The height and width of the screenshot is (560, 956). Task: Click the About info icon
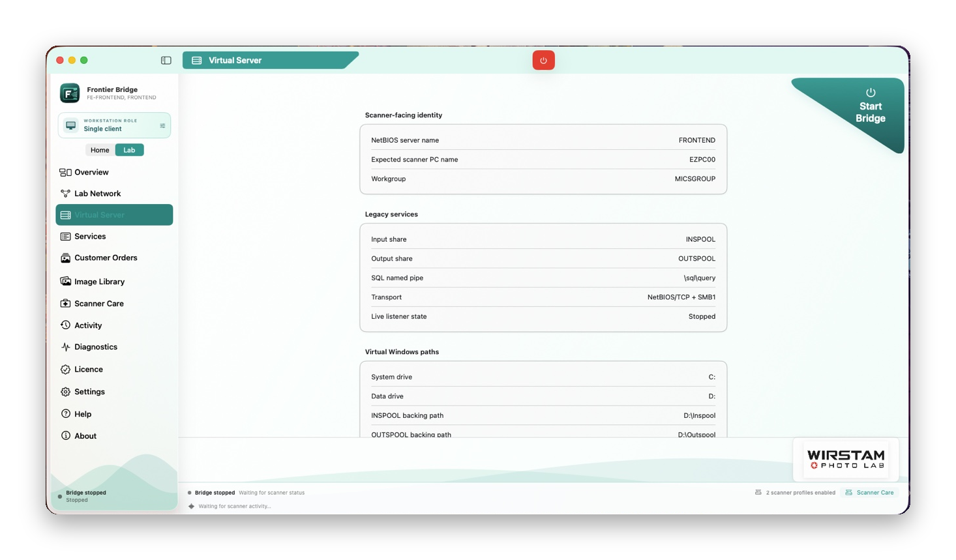[x=65, y=436]
